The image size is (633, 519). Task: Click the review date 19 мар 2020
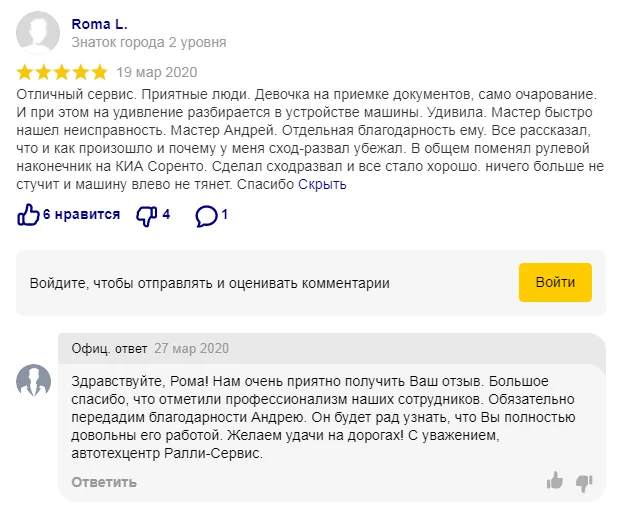click(157, 72)
